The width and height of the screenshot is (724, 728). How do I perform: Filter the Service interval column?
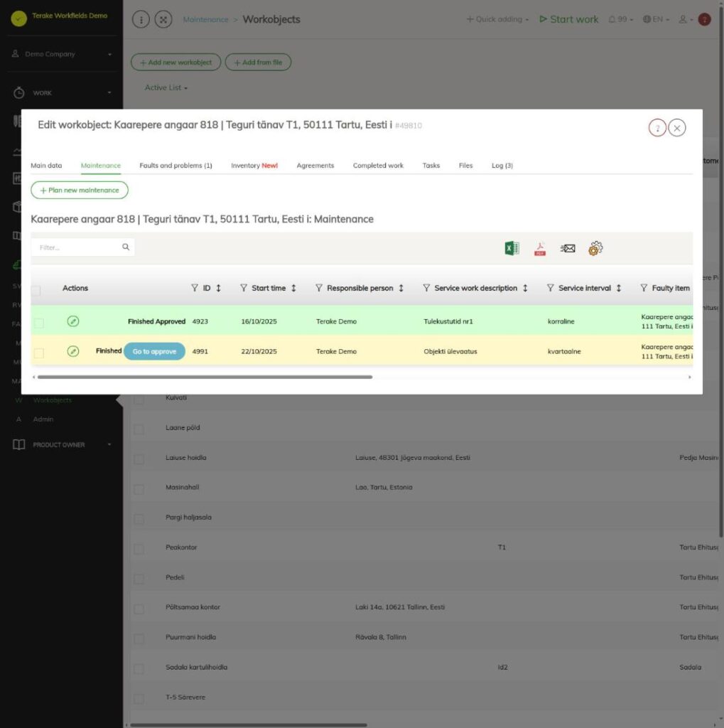tap(551, 288)
